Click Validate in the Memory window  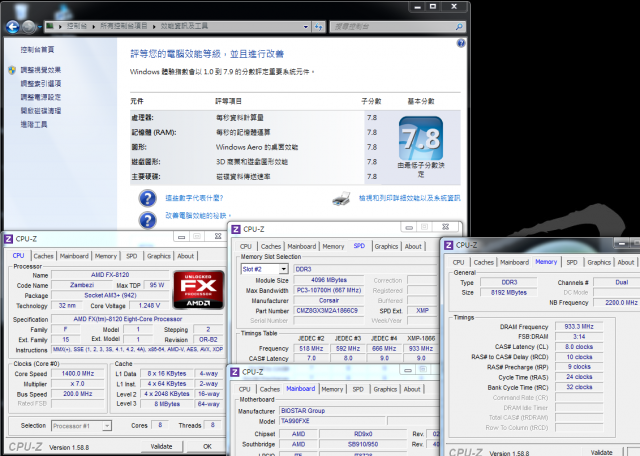(602, 452)
